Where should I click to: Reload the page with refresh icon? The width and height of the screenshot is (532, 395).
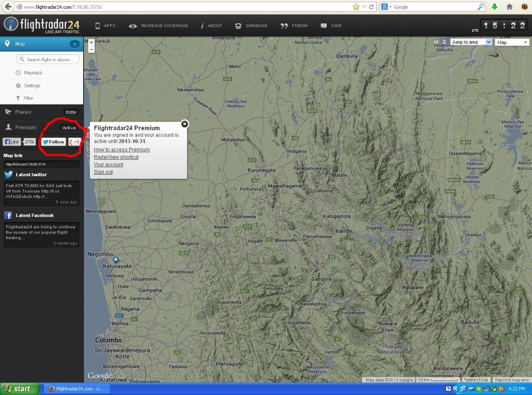point(371,7)
